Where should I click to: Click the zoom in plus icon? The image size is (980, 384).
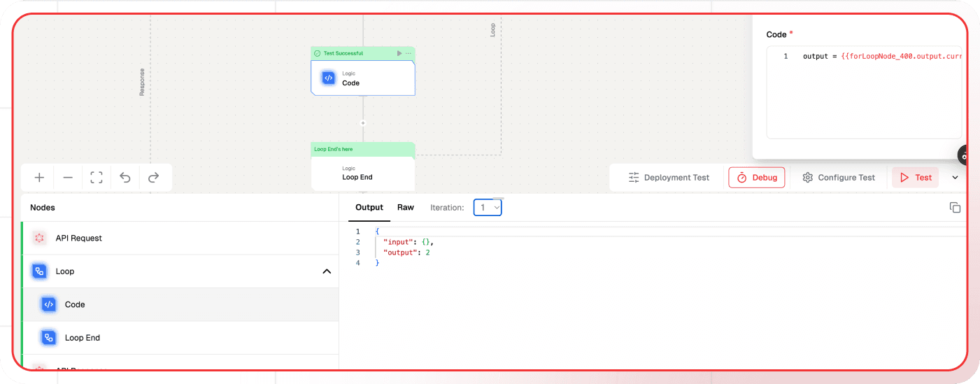[x=39, y=178]
